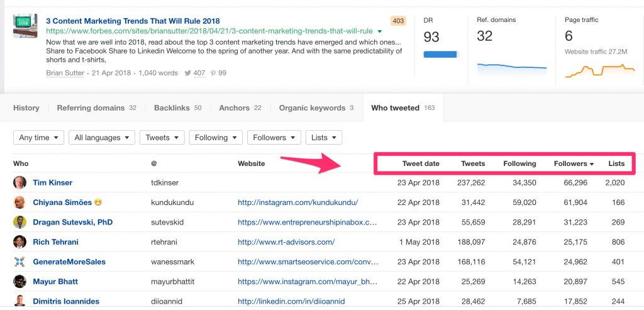Click Dimitris Ioannides' avatar
The width and height of the screenshot is (644, 310).
click(19, 301)
